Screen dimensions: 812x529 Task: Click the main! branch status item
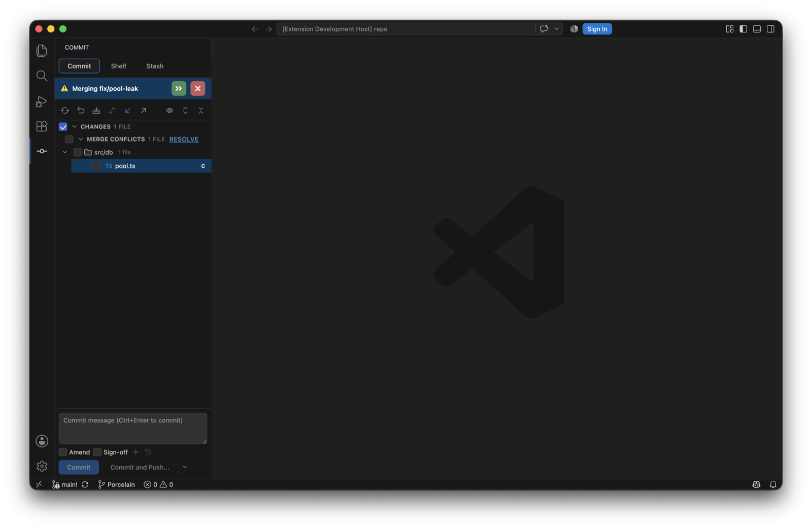(x=65, y=484)
